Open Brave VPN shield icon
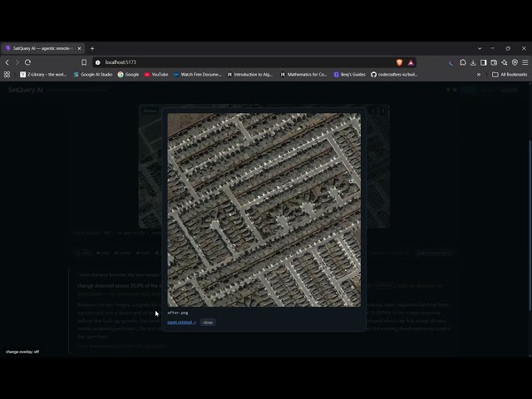Image resolution: width=532 pixels, height=399 pixels. point(515,62)
